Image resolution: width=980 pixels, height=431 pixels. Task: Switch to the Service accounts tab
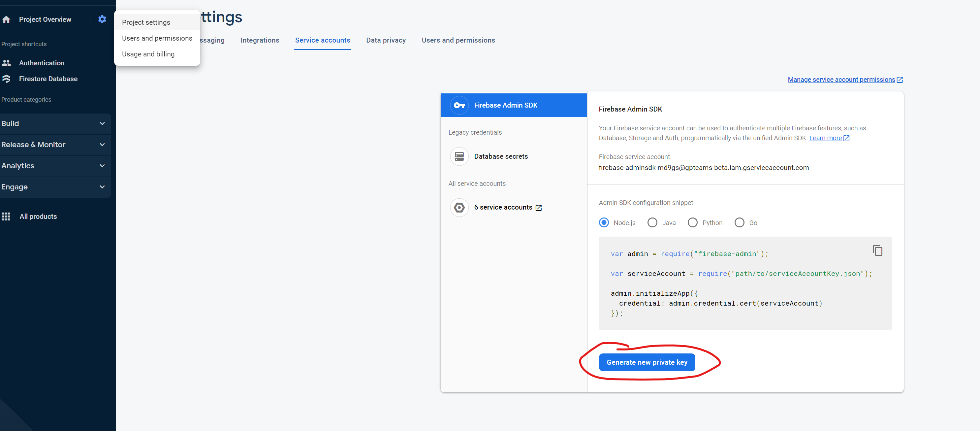[x=323, y=40]
